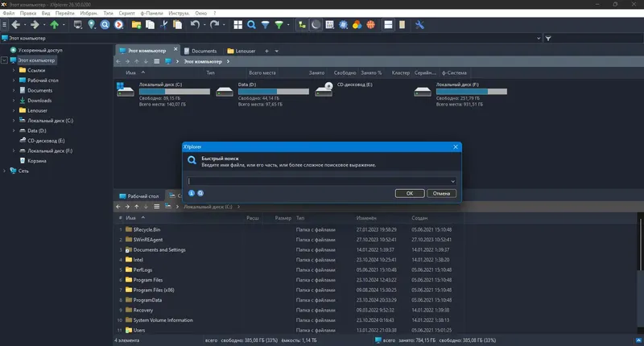Confirm Quick Search with the OK button
The width and height of the screenshot is (644, 346).
pos(410,193)
